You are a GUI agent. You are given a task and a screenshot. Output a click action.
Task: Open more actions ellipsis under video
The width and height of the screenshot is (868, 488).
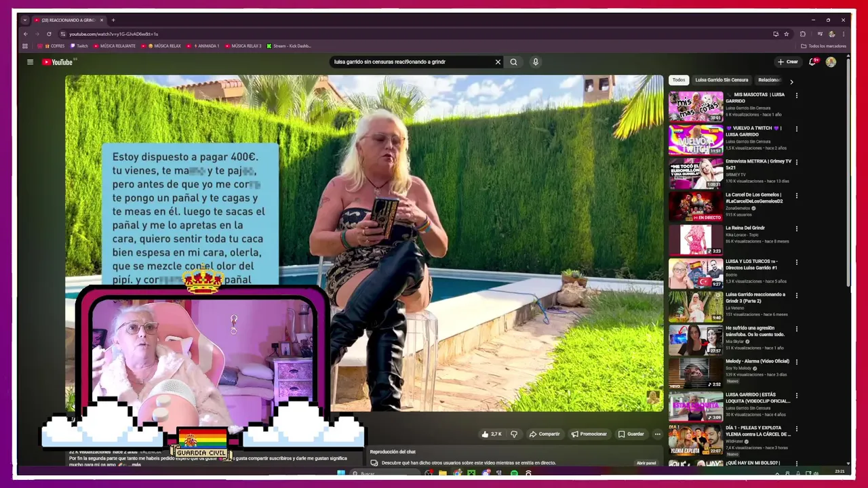pos(657,434)
